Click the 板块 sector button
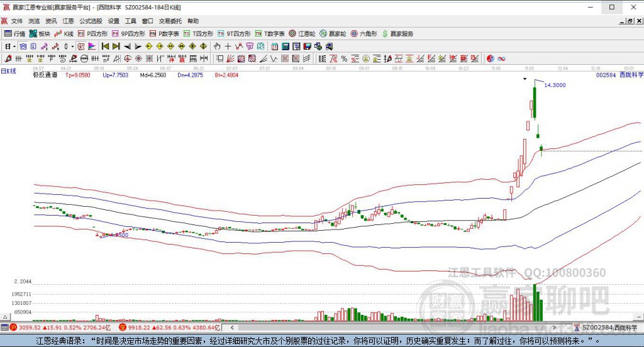Image resolution: width=644 pixels, height=347 pixels. (x=40, y=34)
